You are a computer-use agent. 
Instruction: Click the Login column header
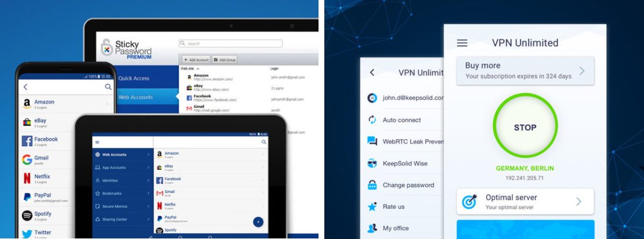tap(274, 68)
